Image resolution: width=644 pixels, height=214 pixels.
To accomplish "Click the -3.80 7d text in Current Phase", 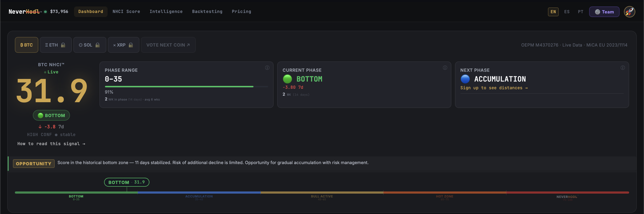I will coord(293,87).
